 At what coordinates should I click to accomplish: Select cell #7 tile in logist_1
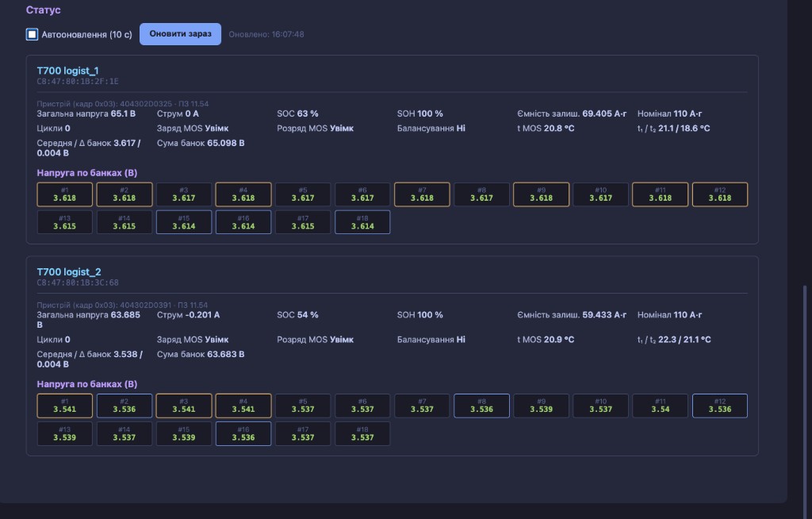[422, 194]
